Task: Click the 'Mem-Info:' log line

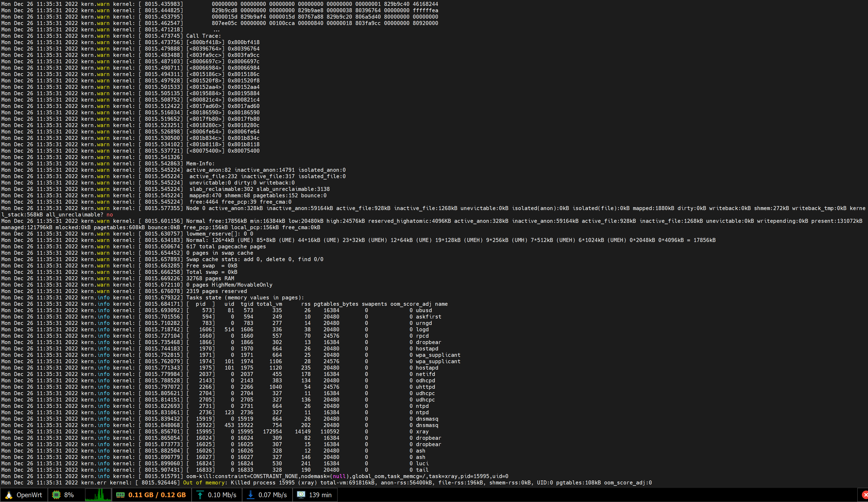Action: [x=200, y=164]
